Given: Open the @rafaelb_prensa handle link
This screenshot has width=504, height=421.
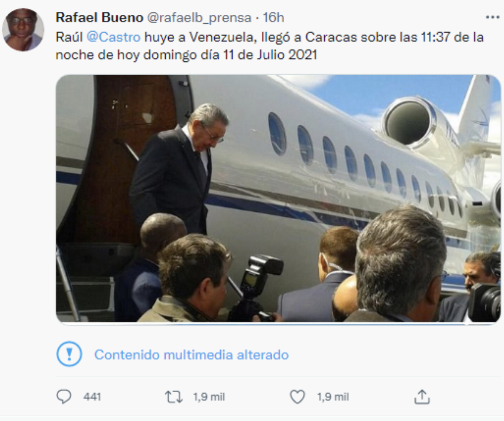Looking at the screenshot, I should click(199, 18).
